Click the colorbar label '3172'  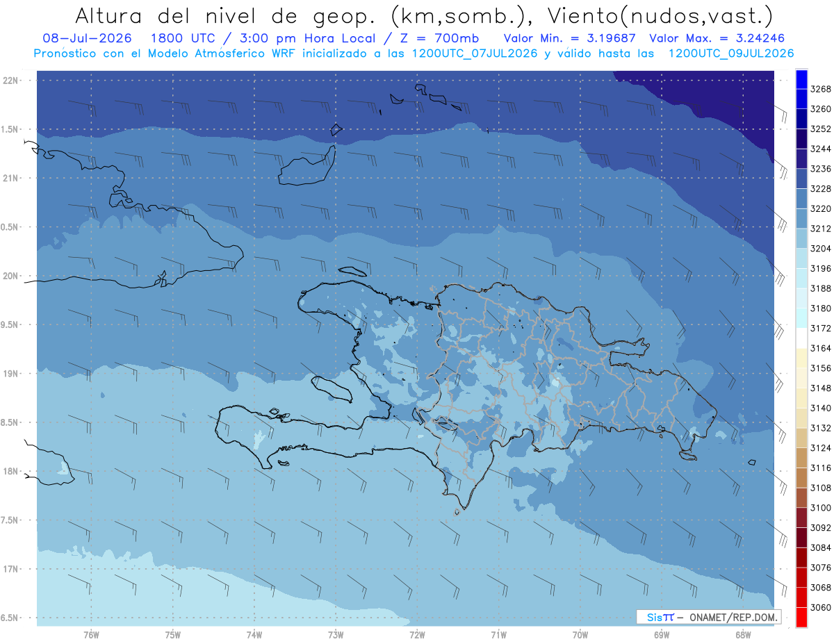tap(821, 329)
